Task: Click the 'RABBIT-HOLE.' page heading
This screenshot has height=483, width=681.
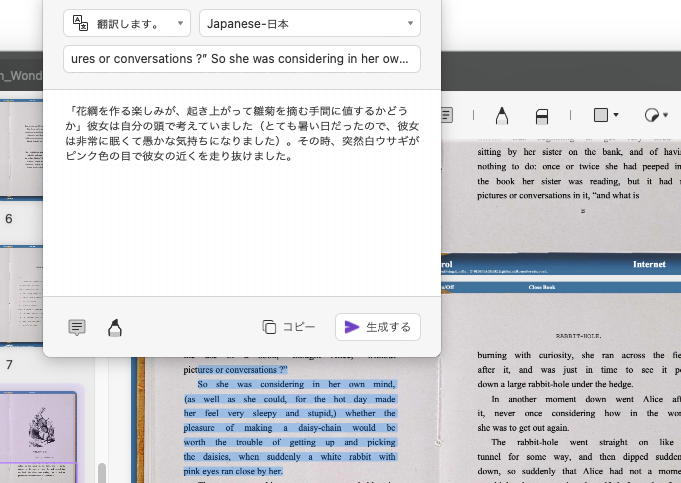Action: click(578, 336)
